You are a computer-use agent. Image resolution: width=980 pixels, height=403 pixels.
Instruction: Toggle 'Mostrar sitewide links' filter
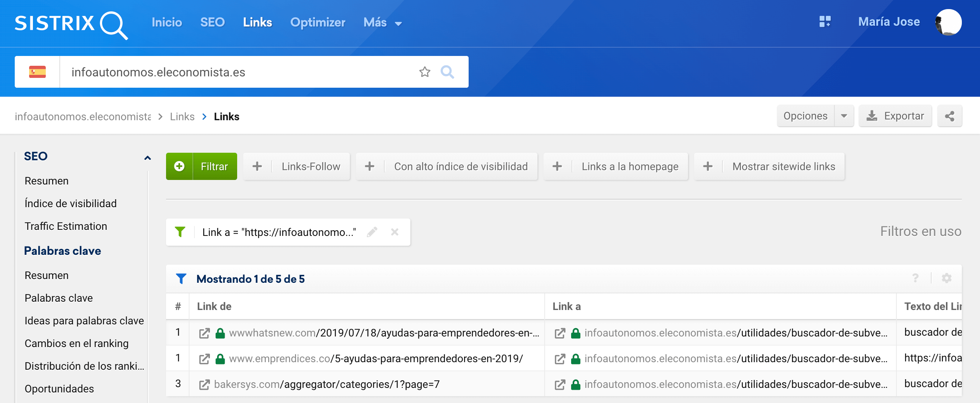769,166
